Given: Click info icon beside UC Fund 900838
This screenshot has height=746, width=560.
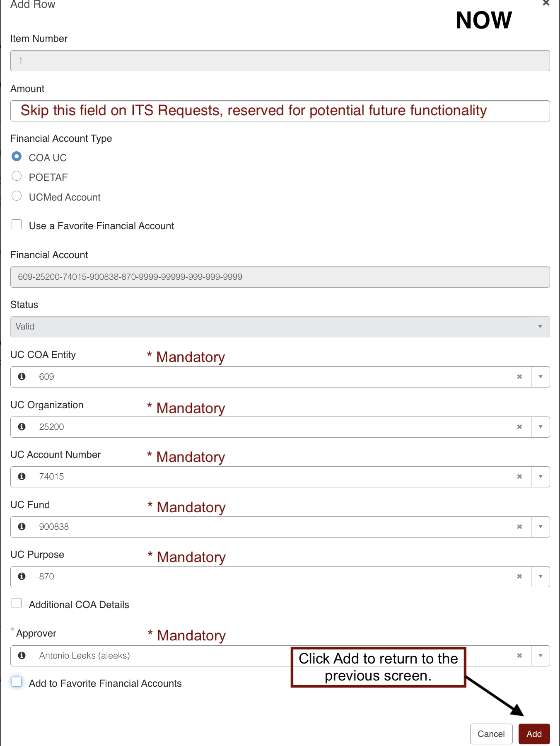Looking at the screenshot, I should click(x=22, y=526).
